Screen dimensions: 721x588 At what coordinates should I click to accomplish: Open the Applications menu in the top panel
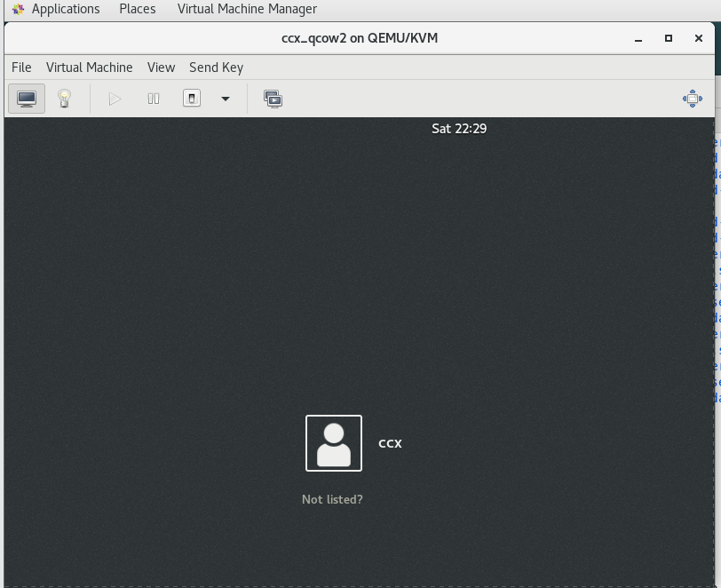pyautogui.click(x=66, y=9)
